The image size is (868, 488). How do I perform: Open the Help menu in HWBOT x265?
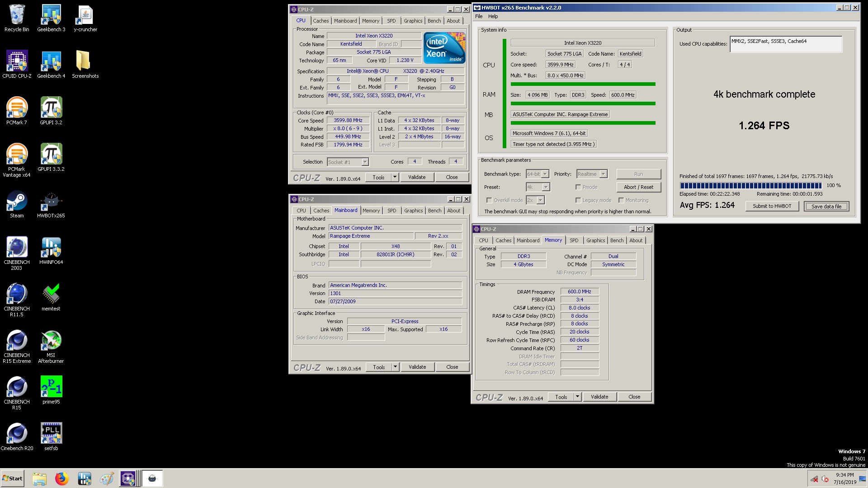(493, 16)
